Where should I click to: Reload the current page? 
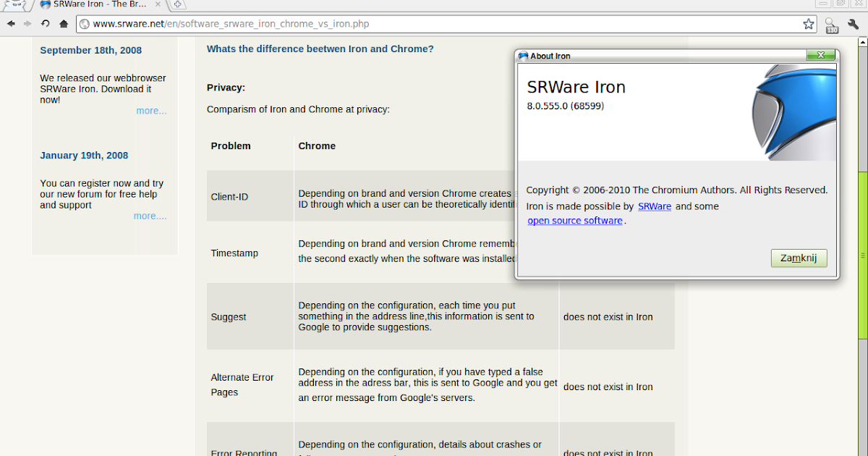tap(46, 24)
